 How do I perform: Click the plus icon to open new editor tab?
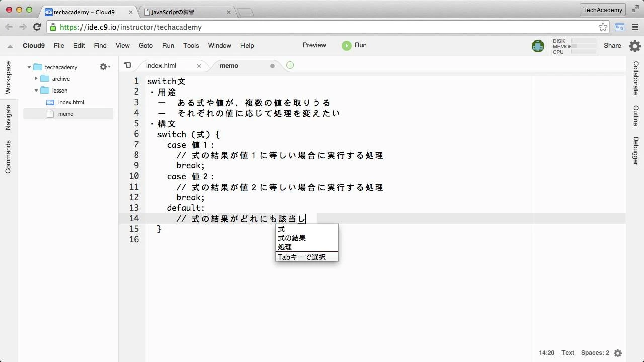(290, 65)
